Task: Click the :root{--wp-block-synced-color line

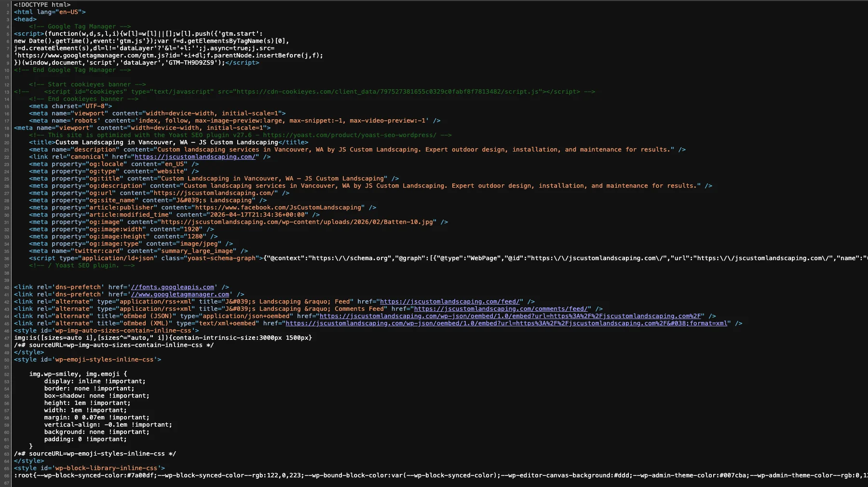Action: (441, 475)
